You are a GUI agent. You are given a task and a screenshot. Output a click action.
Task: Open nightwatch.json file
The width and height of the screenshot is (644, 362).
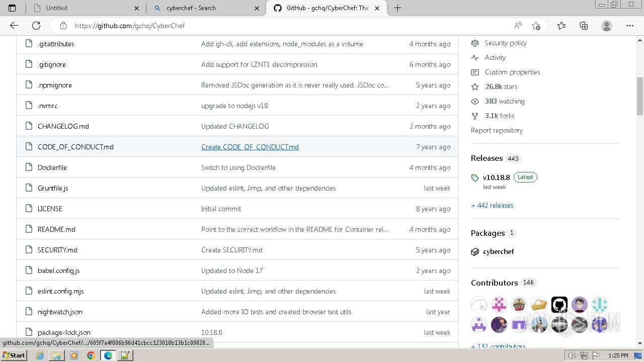(60, 312)
